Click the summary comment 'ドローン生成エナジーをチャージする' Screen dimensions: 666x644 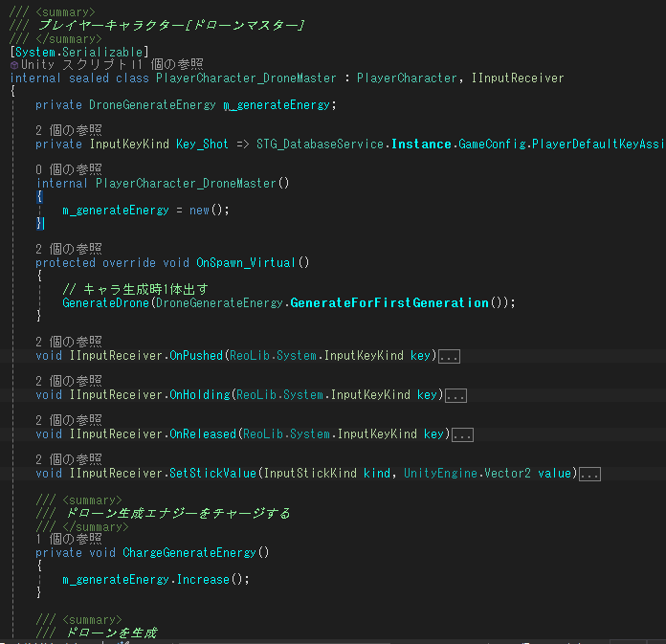(178, 513)
